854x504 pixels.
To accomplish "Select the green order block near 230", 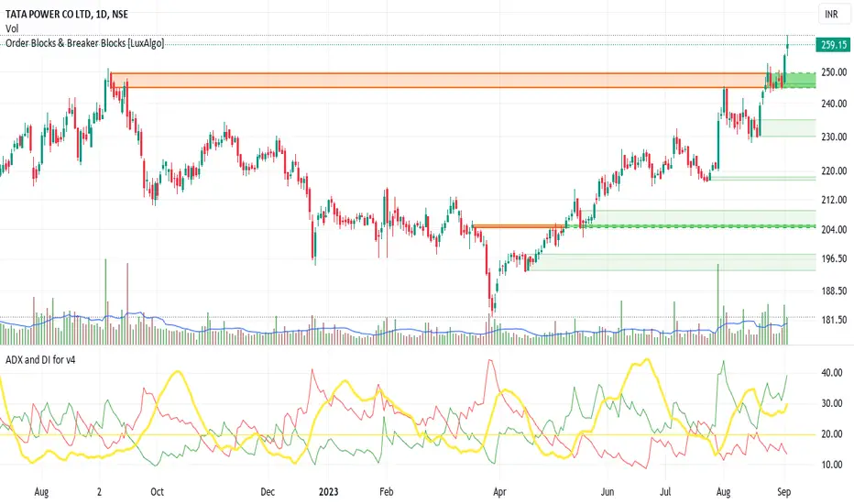I will pos(787,128).
